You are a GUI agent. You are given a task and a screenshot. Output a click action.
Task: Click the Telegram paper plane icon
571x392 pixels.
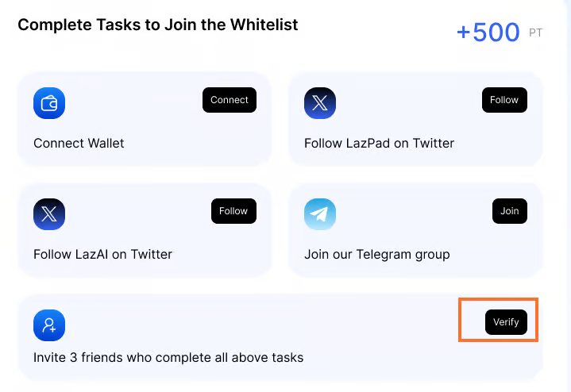click(x=320, y=214)
